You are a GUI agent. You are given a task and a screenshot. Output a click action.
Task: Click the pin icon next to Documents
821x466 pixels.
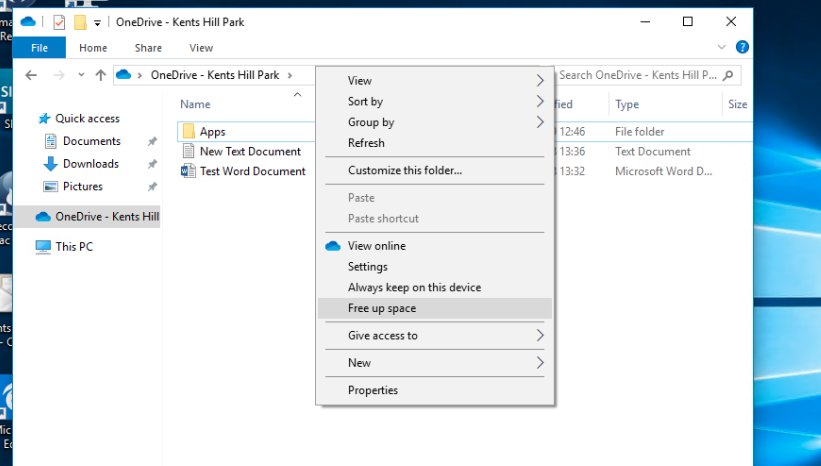(x=152, y=141)
